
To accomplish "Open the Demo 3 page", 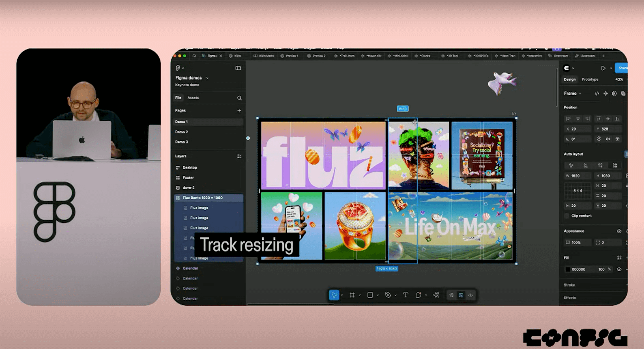I will coord(182,142).
